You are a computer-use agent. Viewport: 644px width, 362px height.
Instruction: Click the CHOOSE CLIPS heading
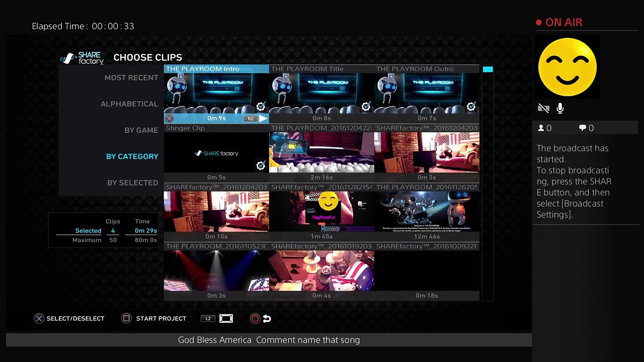(x=148, y=57)
